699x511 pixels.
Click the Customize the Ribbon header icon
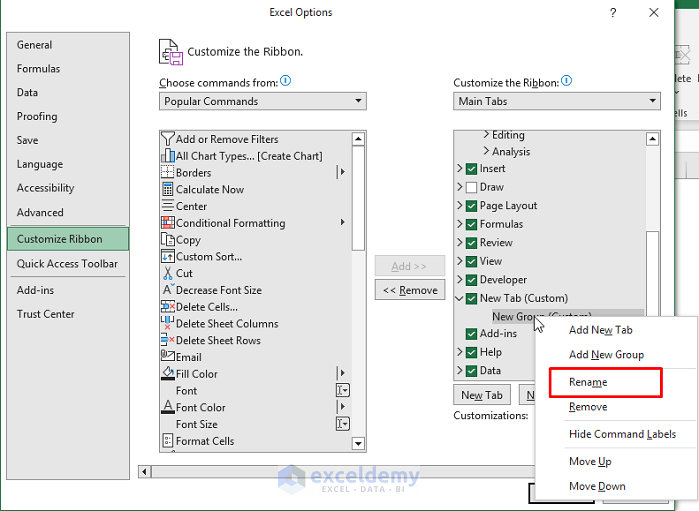[x=171, y=52]
